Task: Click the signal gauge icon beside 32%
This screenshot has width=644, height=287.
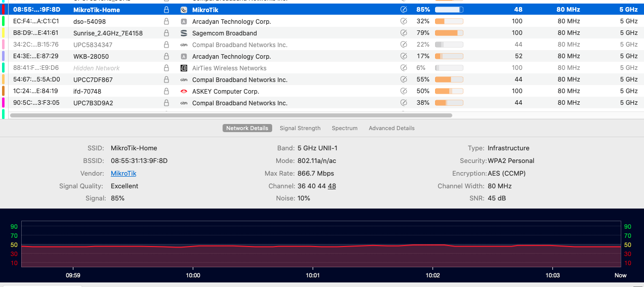Action: click(x=404, y=21)
